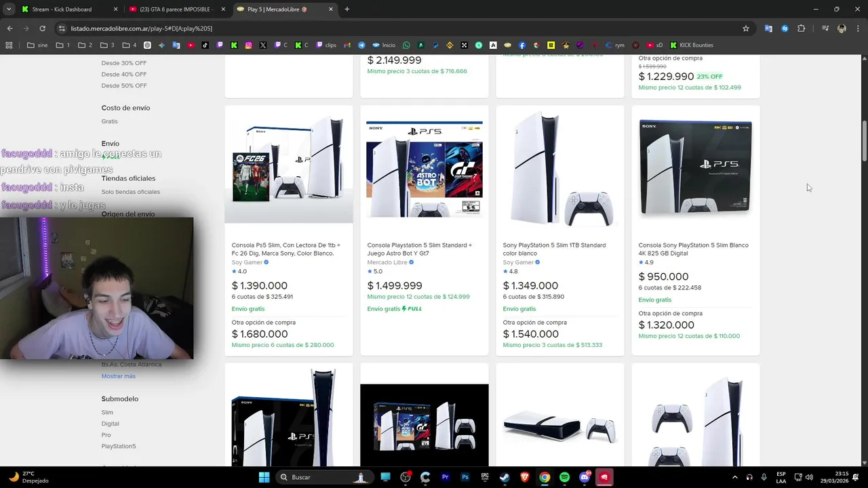Open 'Consola Ps5 Slim, Con Lectora' listing title
Viewport: 868px width, 488px height.
pos(286,249)
